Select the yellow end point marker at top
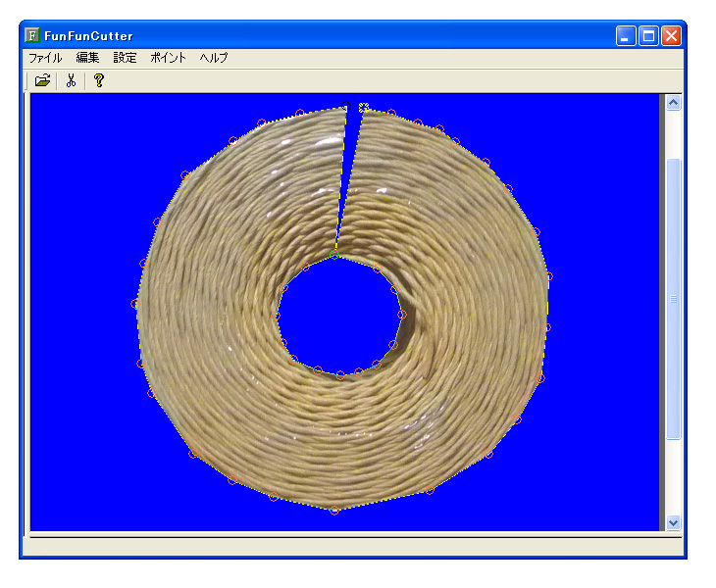 pyautogui.click(x=364, y=108)
